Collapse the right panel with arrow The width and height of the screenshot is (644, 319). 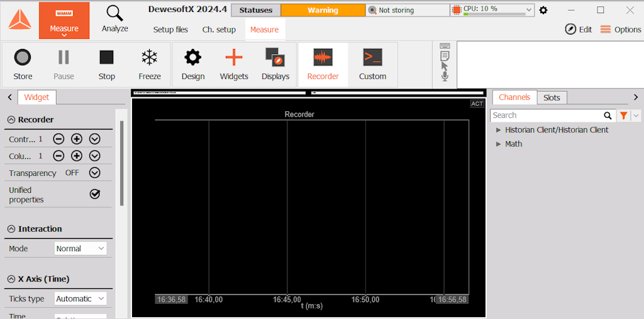pos(636,97)
